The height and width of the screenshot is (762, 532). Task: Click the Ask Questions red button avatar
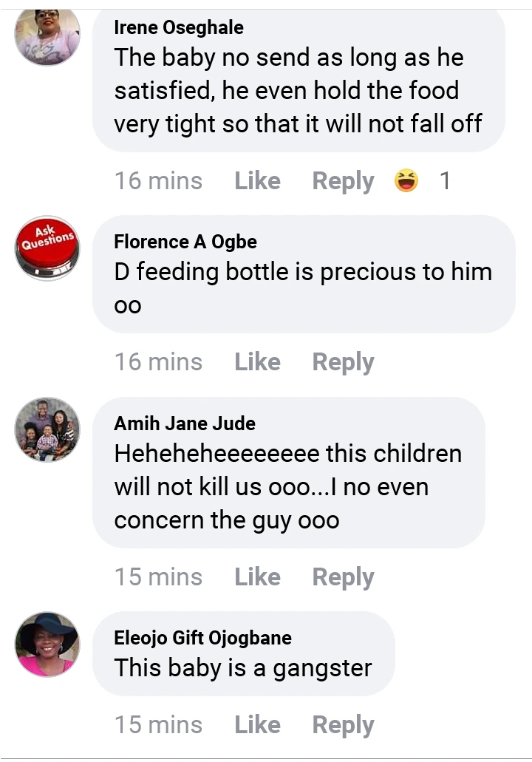[47, 248]
